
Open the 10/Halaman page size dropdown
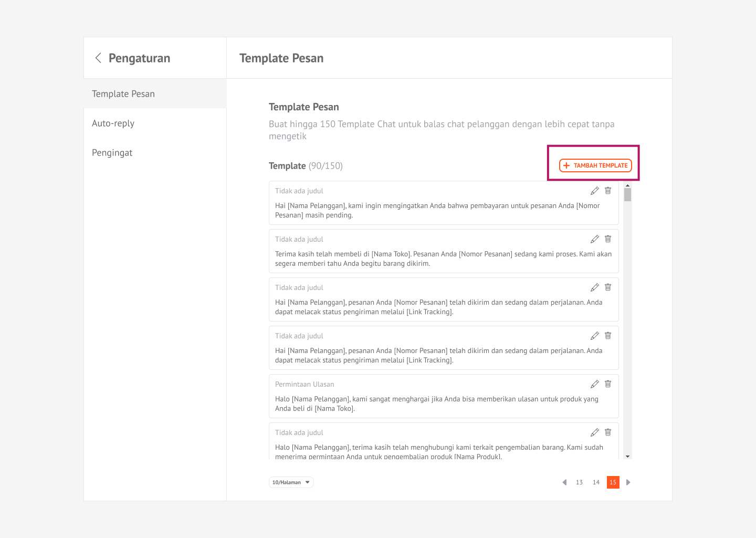(291, 482)
